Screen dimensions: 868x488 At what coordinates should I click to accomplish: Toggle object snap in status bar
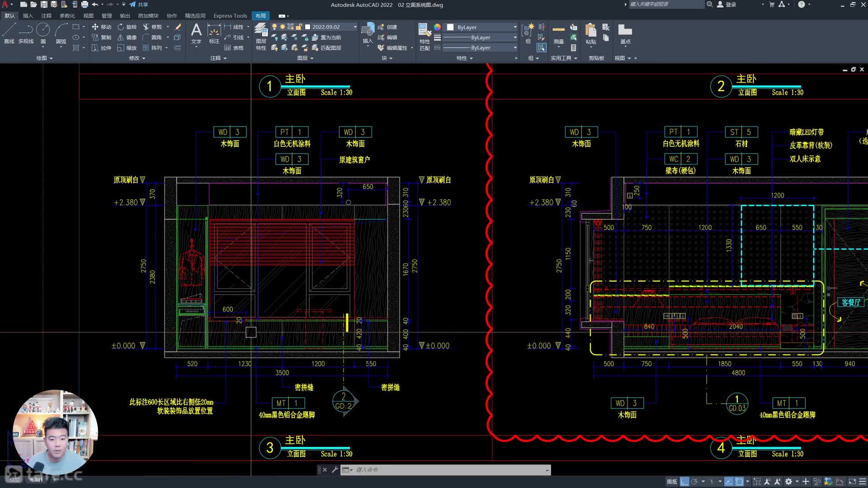[x=739, y=482]
